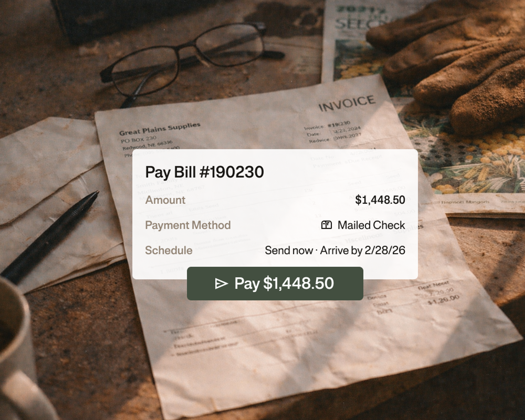Click the $1,448.50 value in the Amount row
The width and height of the screenshot is (525, 420).
(x=380, y=200)
